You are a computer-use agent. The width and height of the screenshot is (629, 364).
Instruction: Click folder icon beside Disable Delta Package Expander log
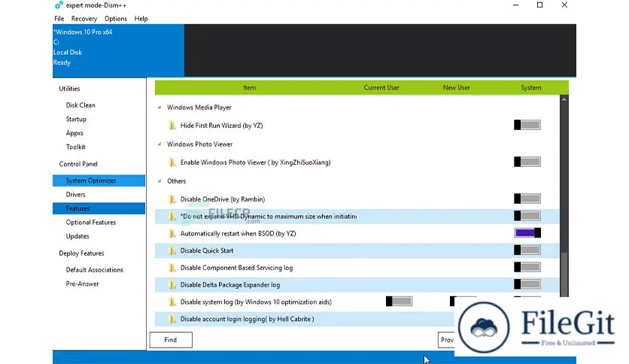point(172,285)
